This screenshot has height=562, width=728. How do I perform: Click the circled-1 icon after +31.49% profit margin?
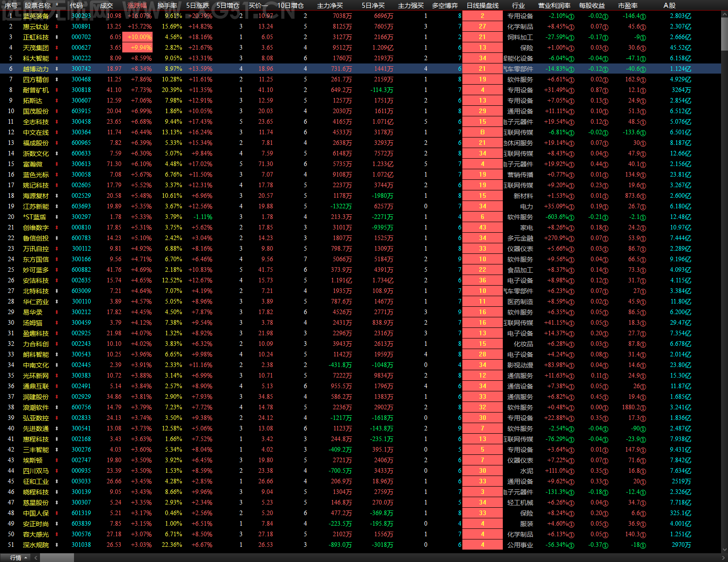(x=571, y=91)
